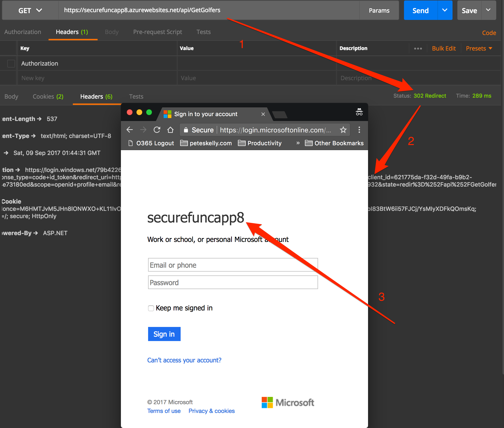The image size is (504, 428).
Task: Enable the Keep me signed in checkbox
Action: [151, 308]
